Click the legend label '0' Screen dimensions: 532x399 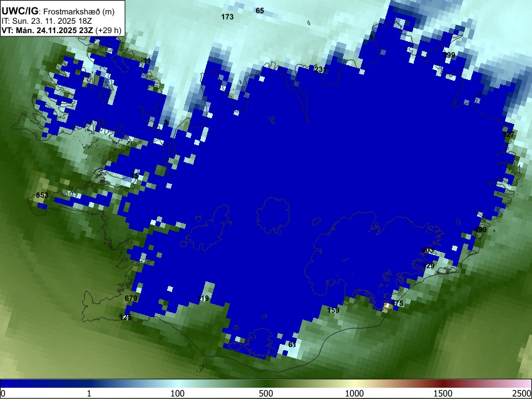tap(3, 393)
